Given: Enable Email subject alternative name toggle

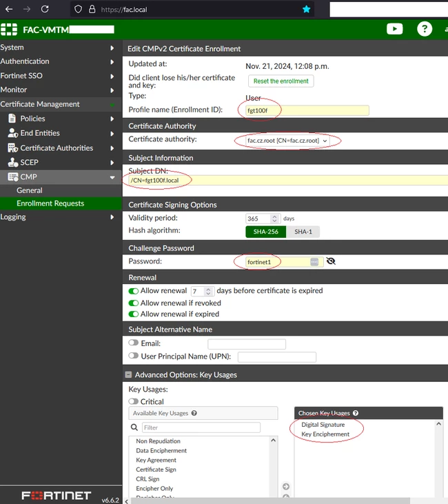Looking at the screenshot, I should tap(134, 343).
